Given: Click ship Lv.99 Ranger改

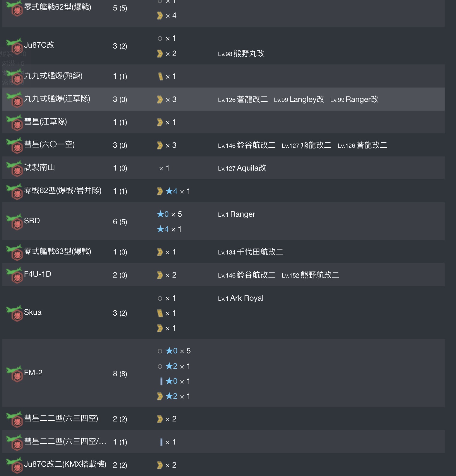Looking at the screenshot, I should click(x=354, y=100).
